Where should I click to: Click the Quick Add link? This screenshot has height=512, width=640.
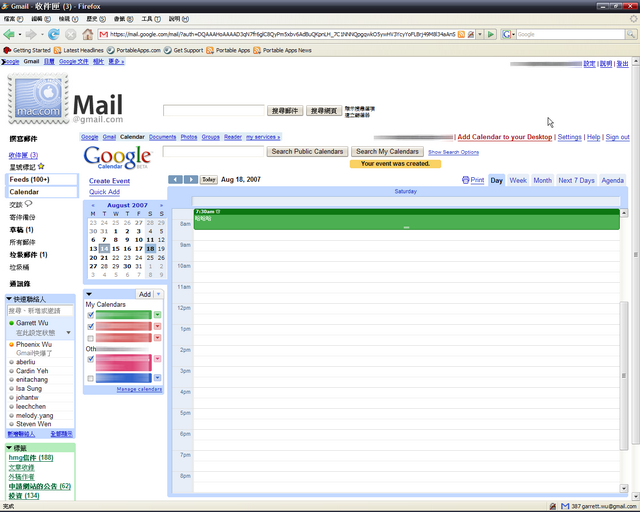(104, 192)
